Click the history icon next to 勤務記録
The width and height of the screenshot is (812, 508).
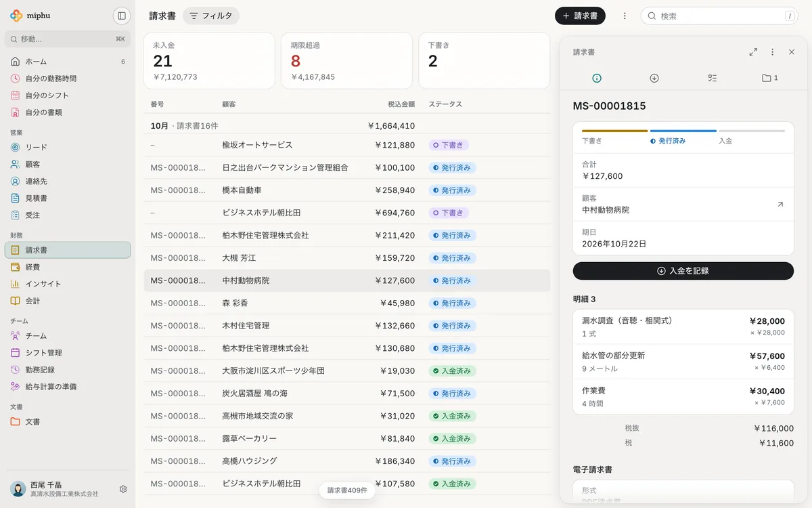(16, 370)
